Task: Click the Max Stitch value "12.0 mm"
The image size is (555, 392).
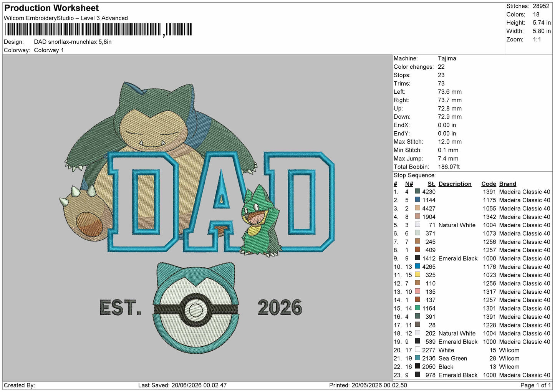Action: point(450,142)
